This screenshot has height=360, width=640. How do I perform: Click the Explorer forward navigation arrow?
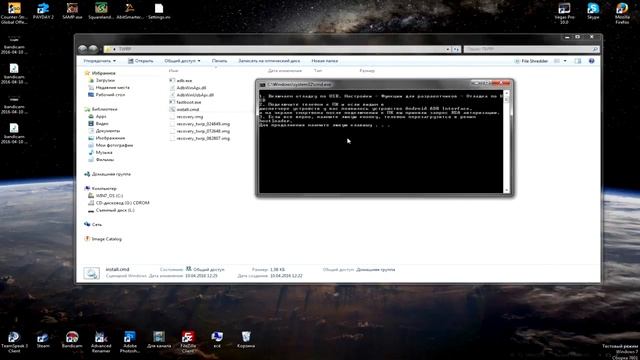click(93, 49)
